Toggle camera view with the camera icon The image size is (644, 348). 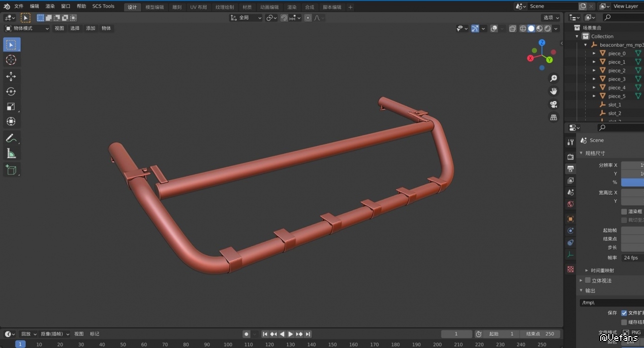point(554,105)
